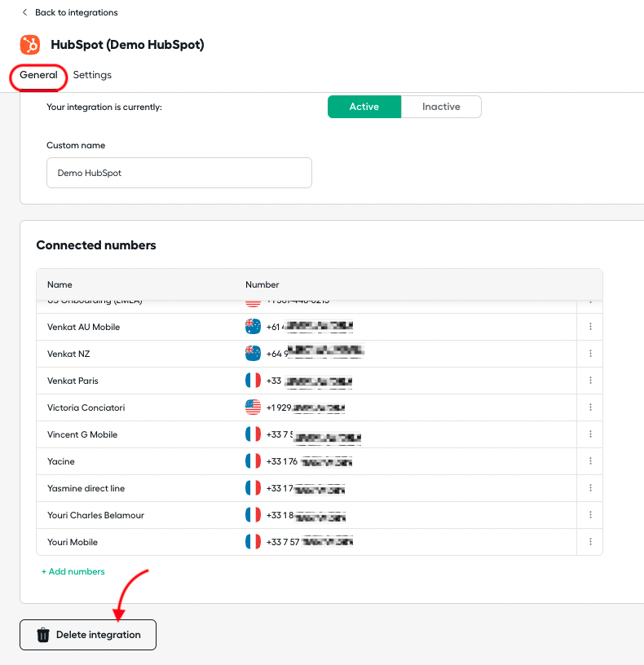Open options menu for Venkat Paris

pyautogui.click(x=590, y=381)
